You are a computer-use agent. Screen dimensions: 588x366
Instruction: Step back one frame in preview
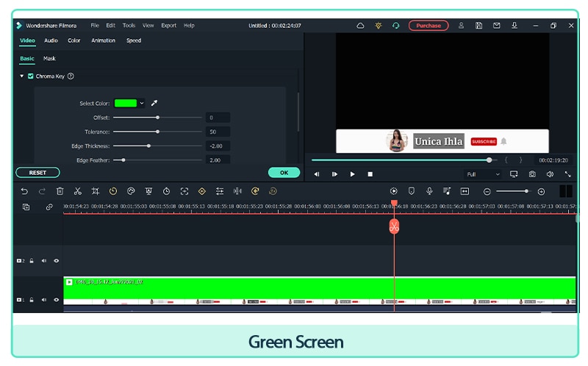point(317,174)
